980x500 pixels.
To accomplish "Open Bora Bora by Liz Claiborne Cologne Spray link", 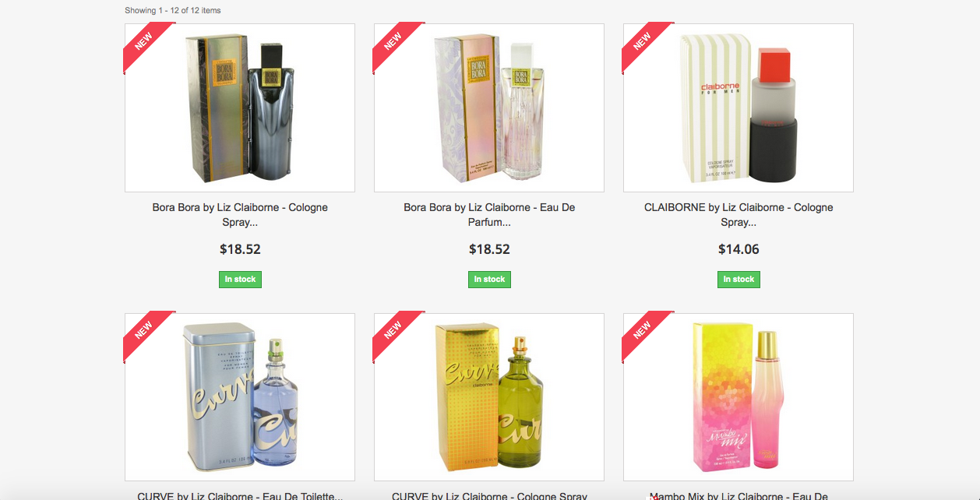I will coord(240,215).
